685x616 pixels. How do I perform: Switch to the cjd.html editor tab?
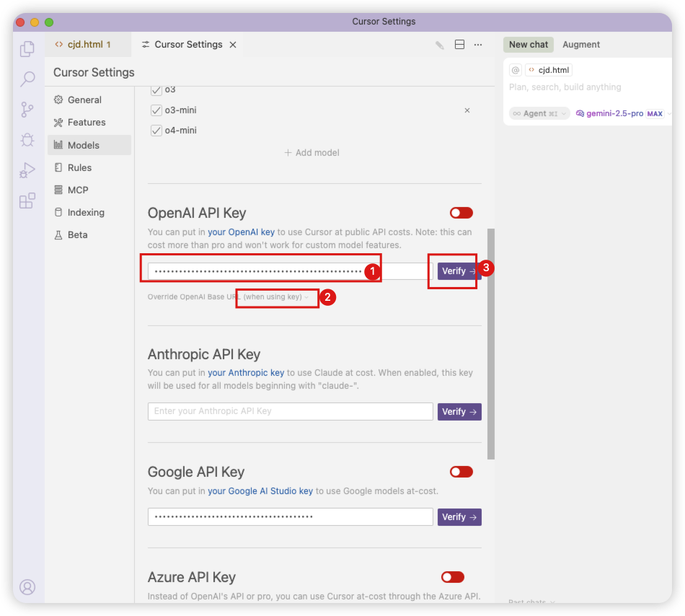[88, 45]
